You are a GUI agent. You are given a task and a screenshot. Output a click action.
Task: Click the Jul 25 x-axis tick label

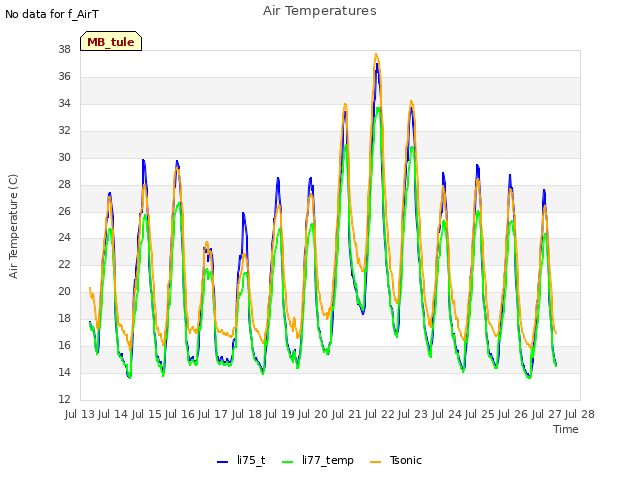[480, 414]
